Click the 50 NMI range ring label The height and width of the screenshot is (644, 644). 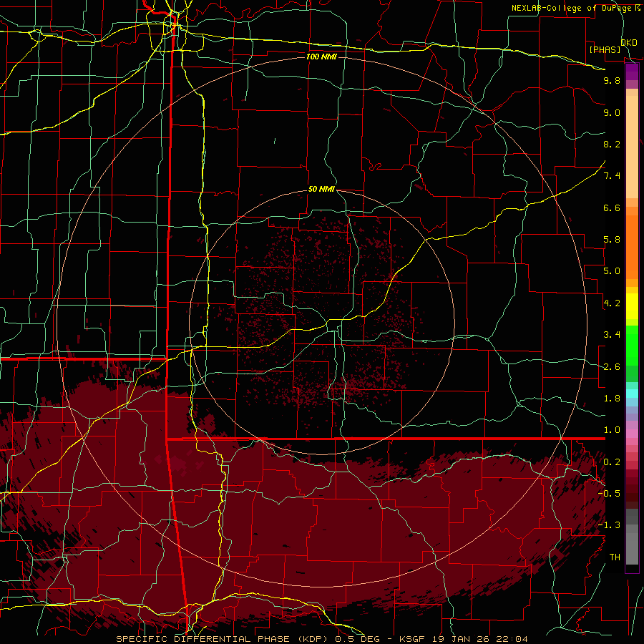pyautogui.click(x=321, y=189)
